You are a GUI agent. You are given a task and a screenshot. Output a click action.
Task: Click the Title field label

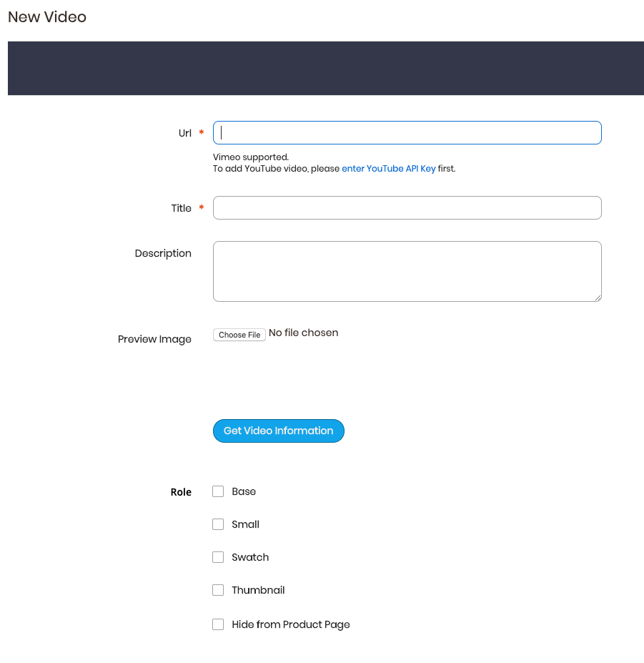(x=182, y=208)
